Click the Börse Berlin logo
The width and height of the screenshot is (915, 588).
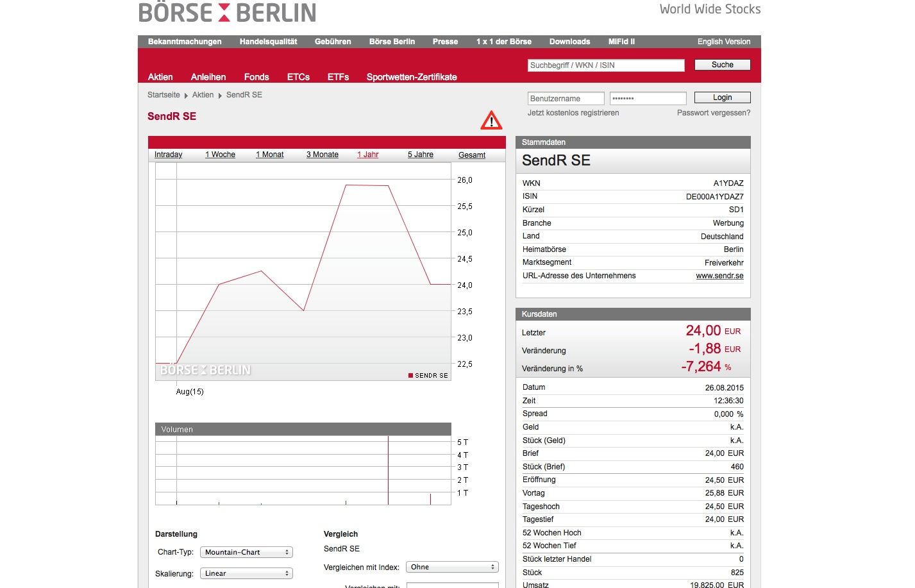click(x=227, y=13)
